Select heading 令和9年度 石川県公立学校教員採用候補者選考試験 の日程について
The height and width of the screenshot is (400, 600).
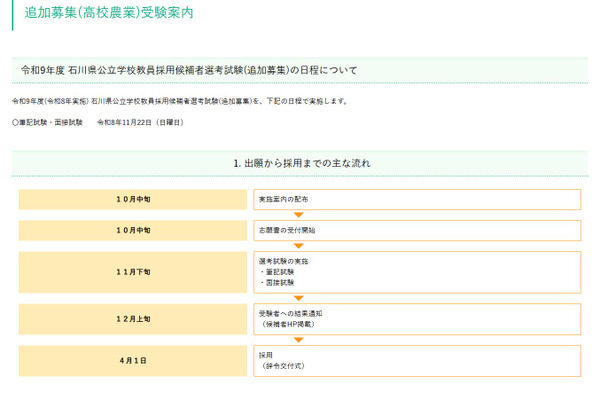[x=189, y=70]
